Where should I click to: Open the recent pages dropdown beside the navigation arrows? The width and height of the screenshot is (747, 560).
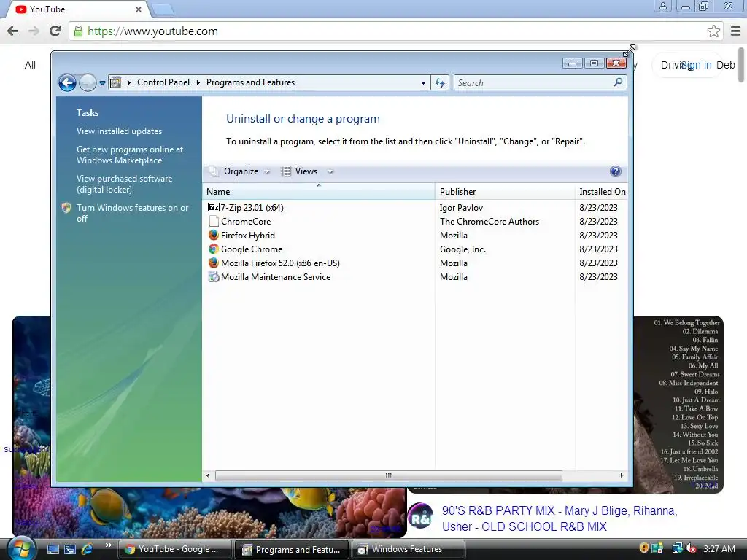click(x=102, y=83)
